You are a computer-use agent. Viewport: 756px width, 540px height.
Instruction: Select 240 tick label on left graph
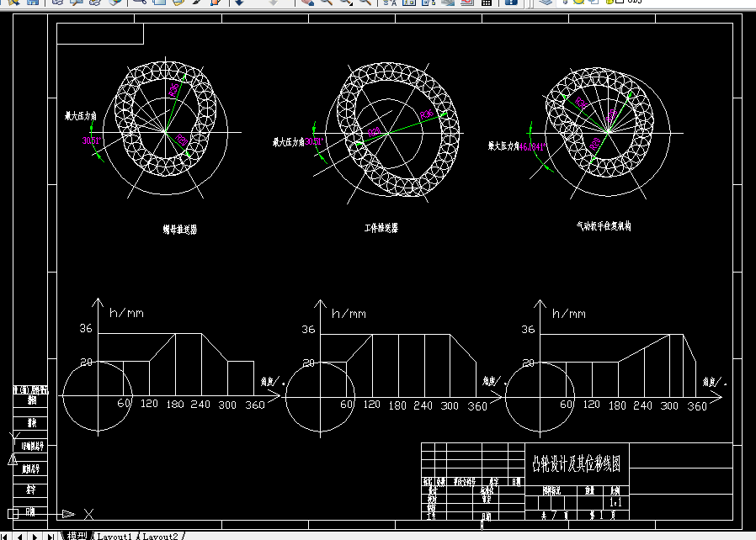click(200, 404)
